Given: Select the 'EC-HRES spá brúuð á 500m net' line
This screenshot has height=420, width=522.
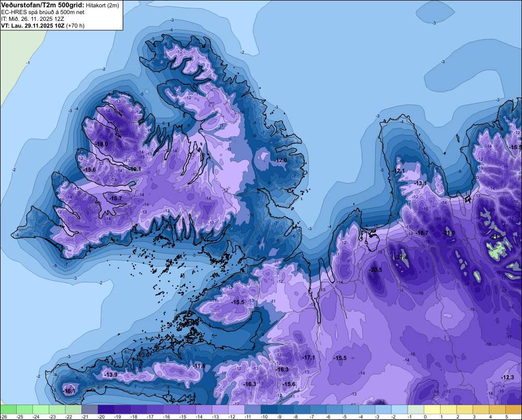Looking at the screenshot, I should tap(43, 12).
